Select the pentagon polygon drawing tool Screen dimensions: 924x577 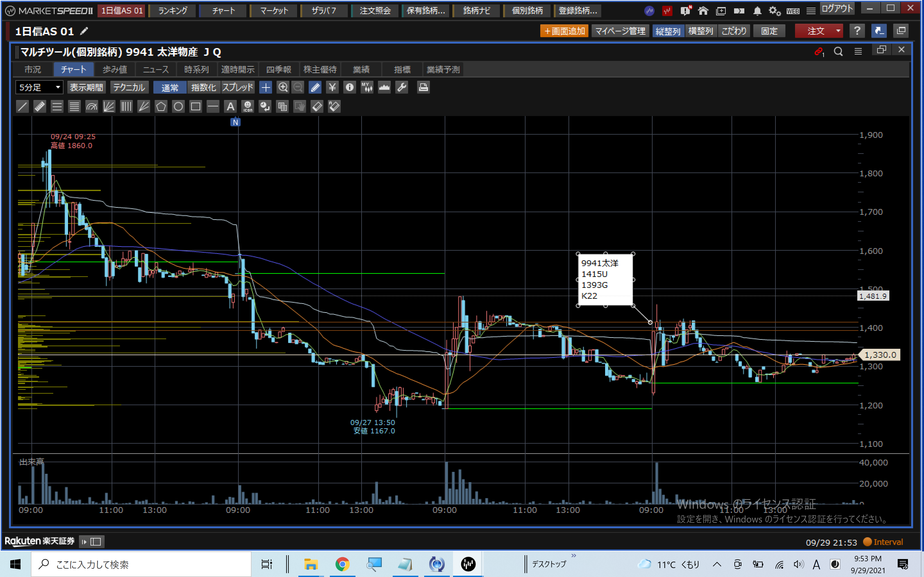pos(161,106)
